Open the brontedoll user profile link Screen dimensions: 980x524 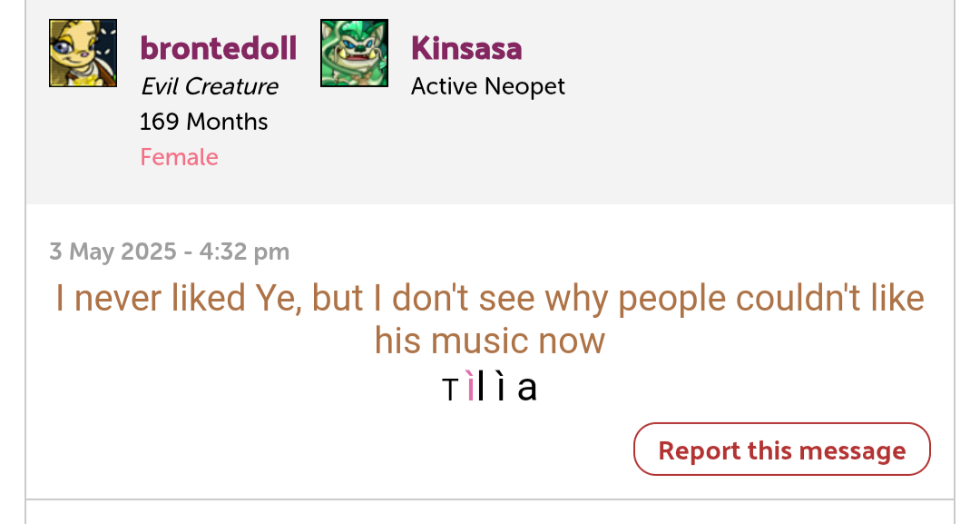(218, 48)
